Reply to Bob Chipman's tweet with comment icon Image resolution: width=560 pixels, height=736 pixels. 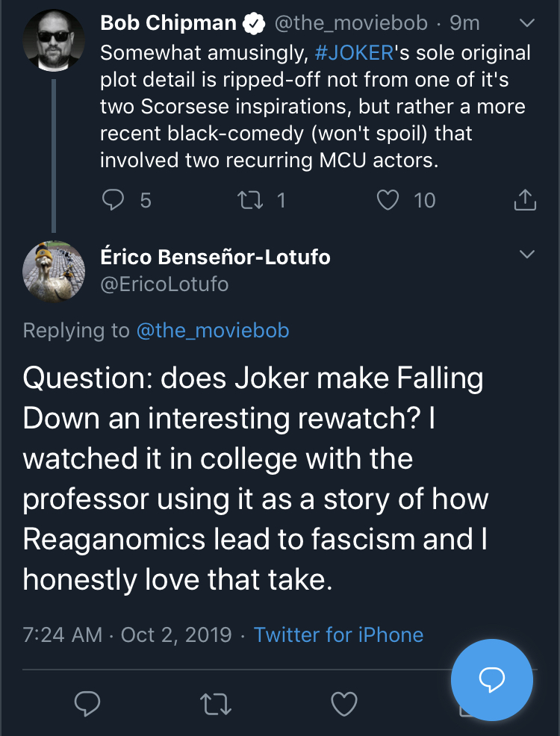113,200
